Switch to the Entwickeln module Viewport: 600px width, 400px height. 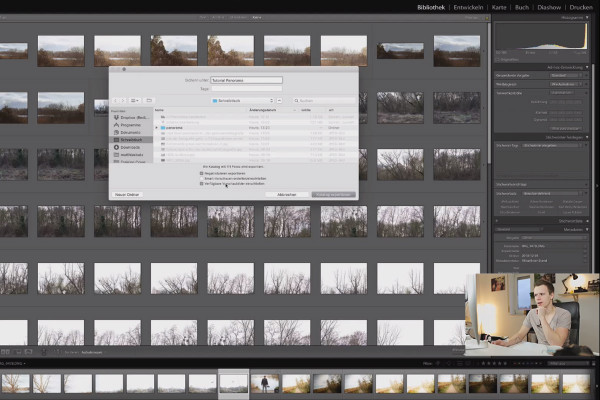pyautogui.click(x=468, y=7)
